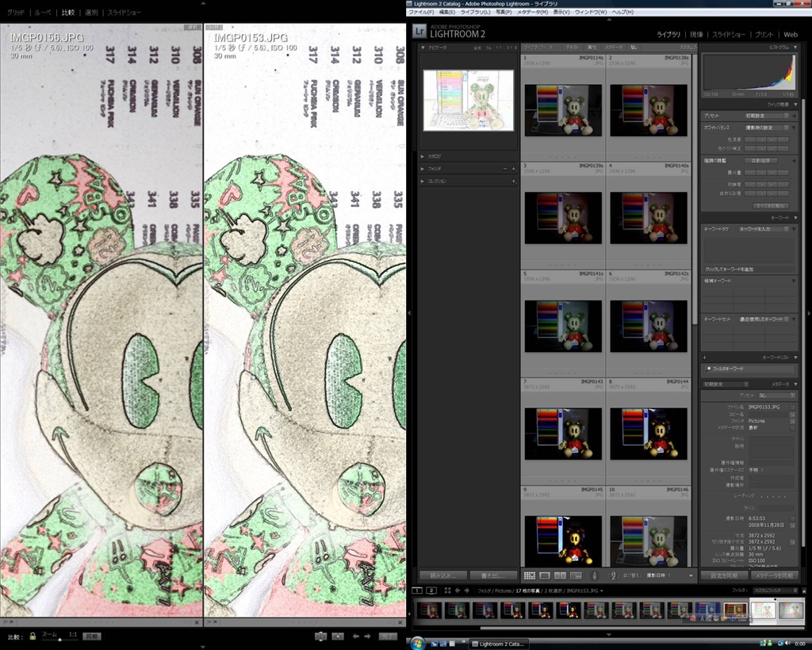The height and width of the screenshot is (650, 812).
Task: Deselect IMGP0153.JPG with its X icon
Action: (x=400, y=622)
